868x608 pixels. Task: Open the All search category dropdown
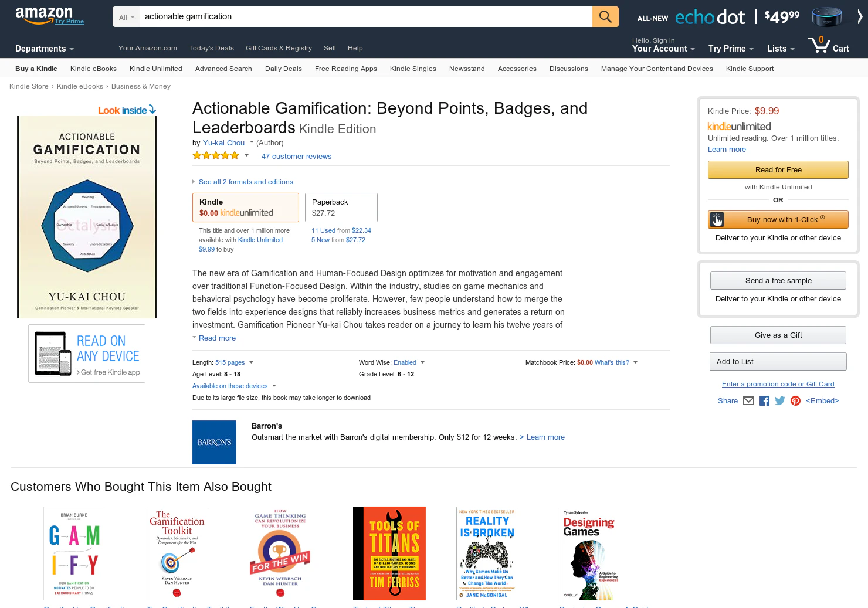pos(126,17)
